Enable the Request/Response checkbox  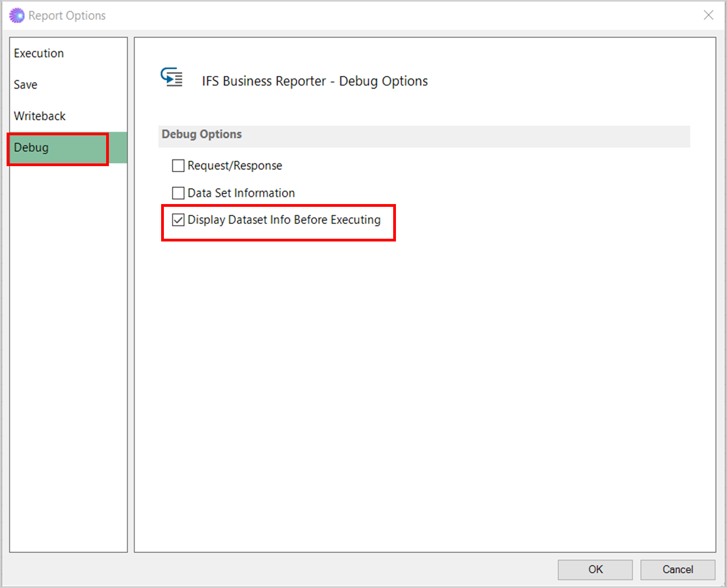(178, 166)
